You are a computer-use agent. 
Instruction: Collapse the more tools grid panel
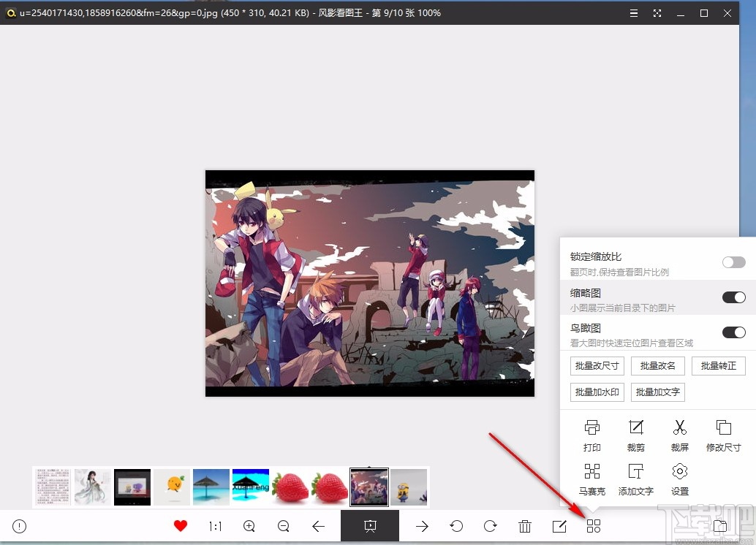coord(593,525)
